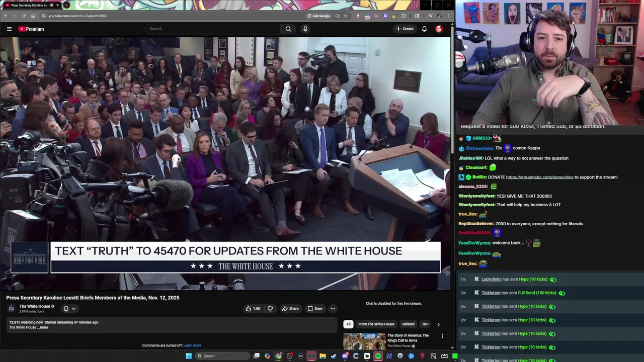The image size is (644, 362).
Task: Open The Story of America video thumbnail
Action: [364, 341]
